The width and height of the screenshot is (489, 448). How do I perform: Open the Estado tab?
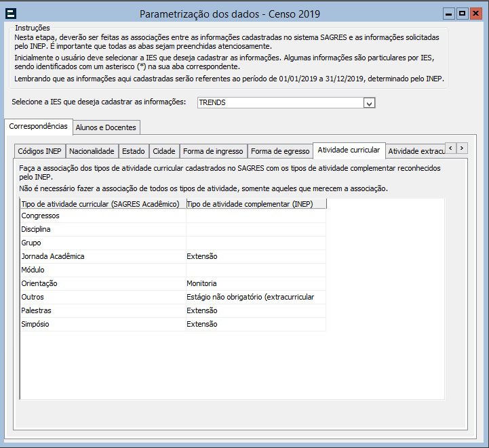pyautogui.click(x=134, y=151)
